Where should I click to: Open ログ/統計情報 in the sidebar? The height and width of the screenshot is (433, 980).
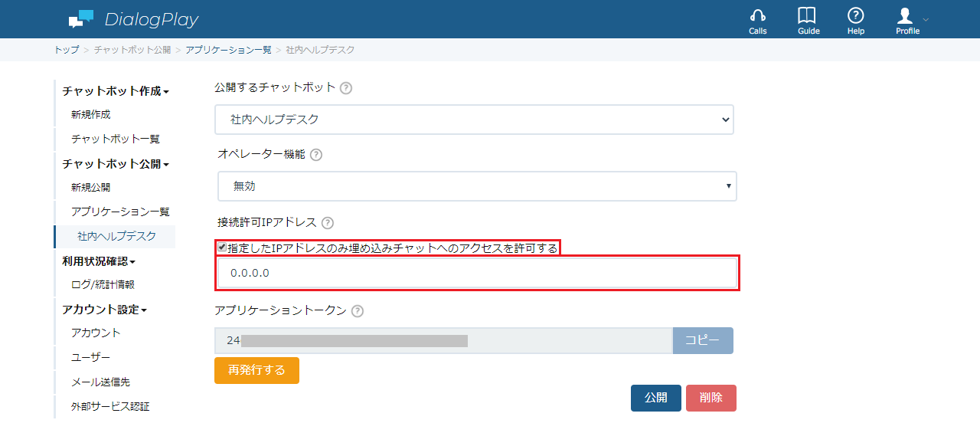[x=103, y=285]
